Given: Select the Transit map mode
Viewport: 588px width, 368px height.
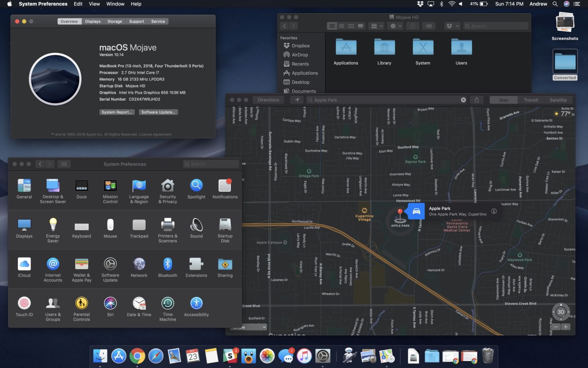Looking at the screenshot, I should pyautogui.click(x=531, y=100).
